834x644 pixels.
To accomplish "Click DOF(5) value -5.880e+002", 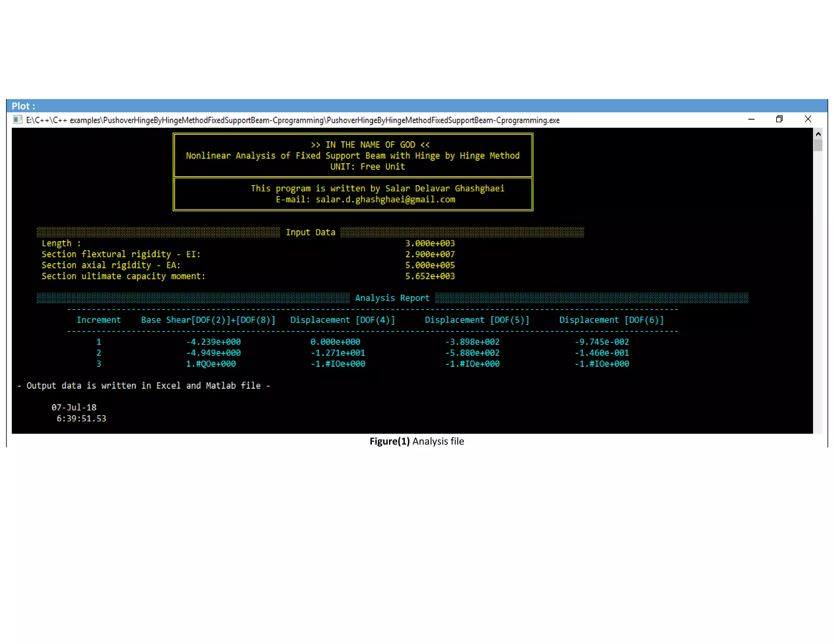I will (x=472, y=353).
